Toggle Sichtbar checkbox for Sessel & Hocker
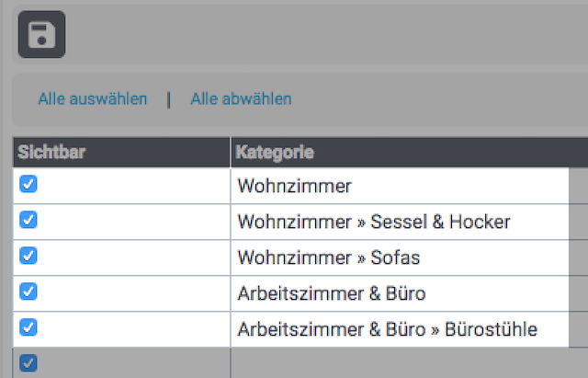Image resolution: width=588 pixels, height=378 pixels. point(28,220)
